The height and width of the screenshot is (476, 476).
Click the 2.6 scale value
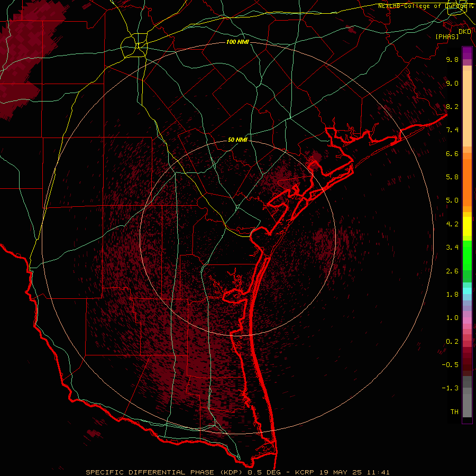point(452,271)
